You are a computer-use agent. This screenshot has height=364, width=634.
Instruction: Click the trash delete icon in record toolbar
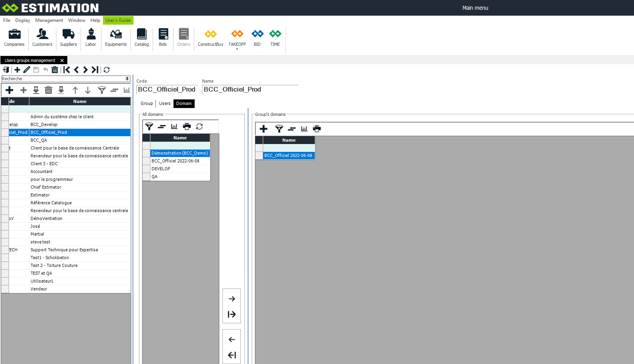click(55, 70)
